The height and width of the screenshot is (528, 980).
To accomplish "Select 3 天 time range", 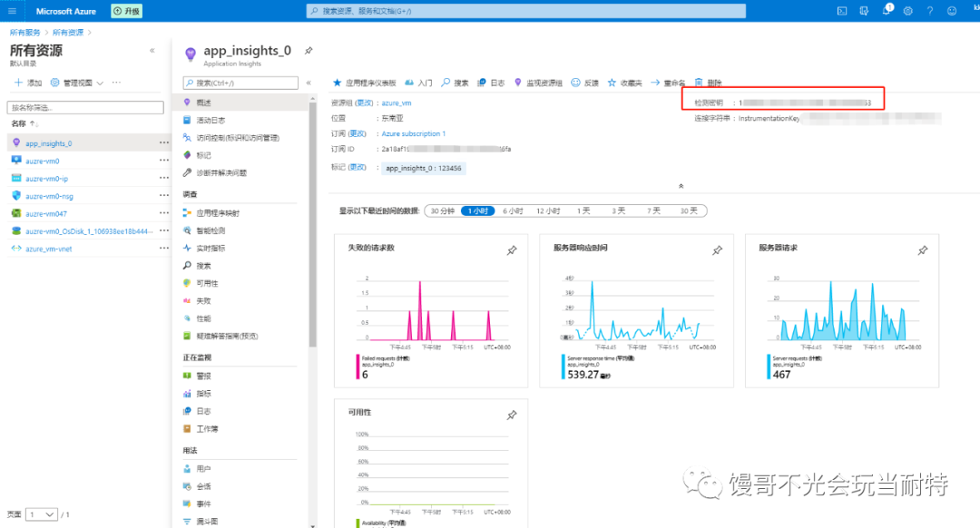I will pos(618,211).
